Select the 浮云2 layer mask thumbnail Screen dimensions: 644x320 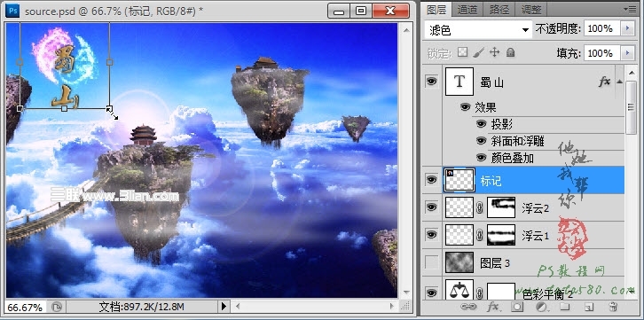click(501, 207)
